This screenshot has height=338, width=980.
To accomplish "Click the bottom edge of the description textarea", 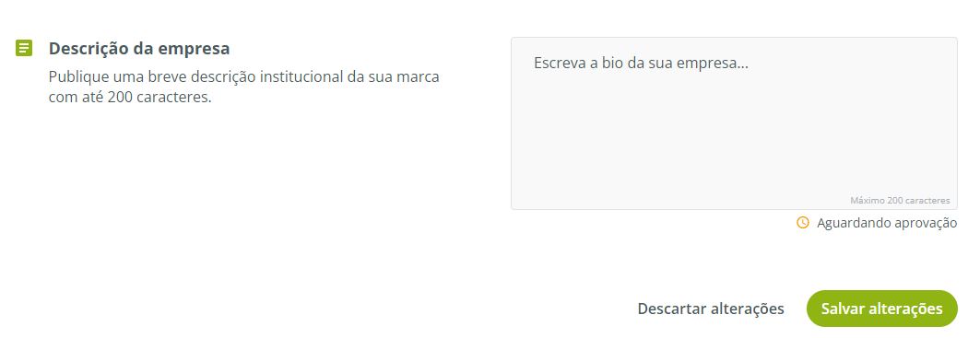I will coord(734,209).
